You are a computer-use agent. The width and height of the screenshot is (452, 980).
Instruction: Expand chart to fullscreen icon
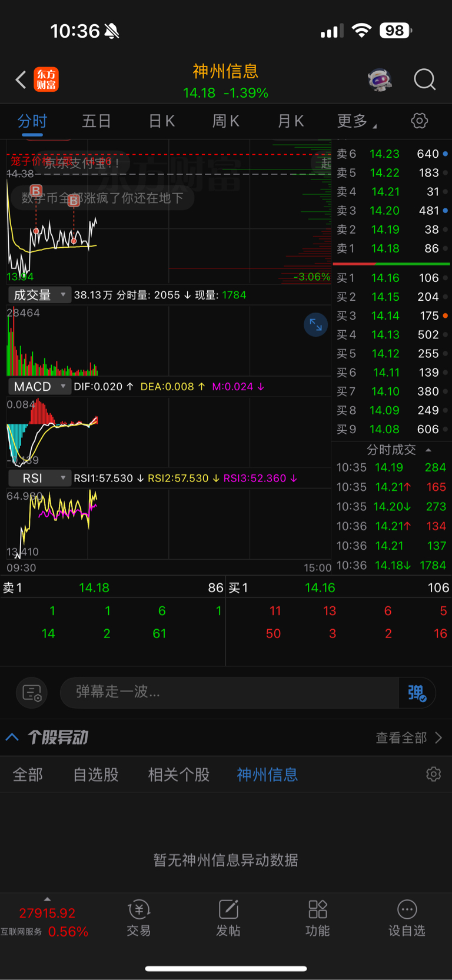[315, 324]
